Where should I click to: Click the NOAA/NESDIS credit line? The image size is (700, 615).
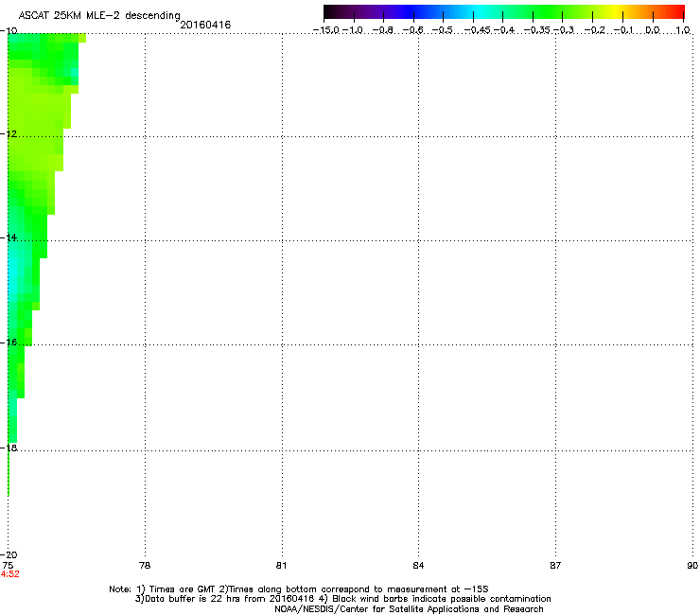pos(409,609)
